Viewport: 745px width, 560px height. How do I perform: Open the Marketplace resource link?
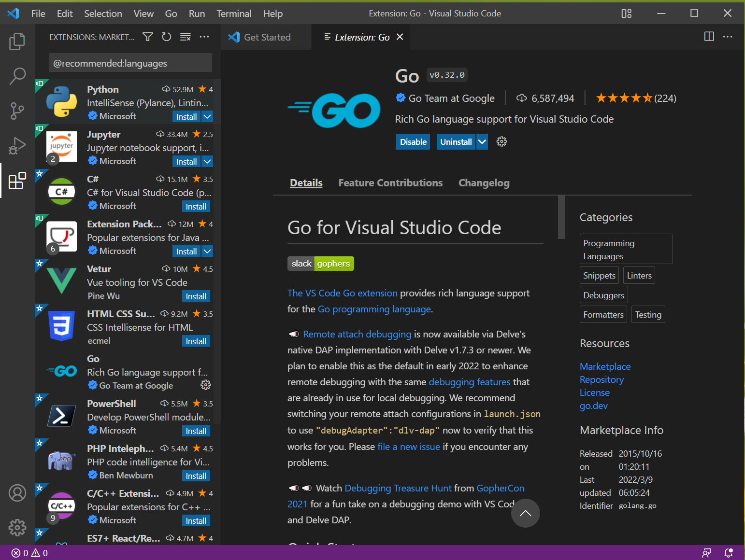[x=605, y=366]
